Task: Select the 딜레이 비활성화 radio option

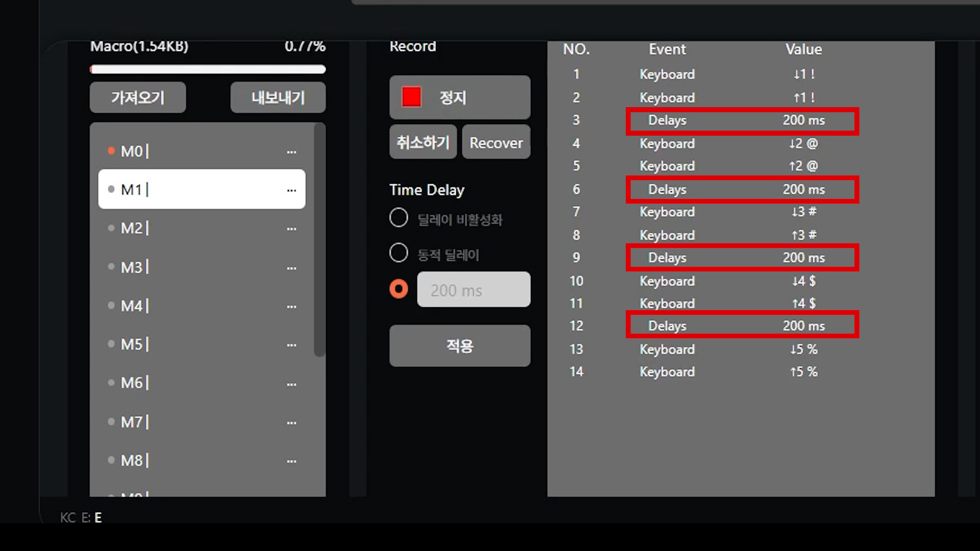Action: coord(399,218)
